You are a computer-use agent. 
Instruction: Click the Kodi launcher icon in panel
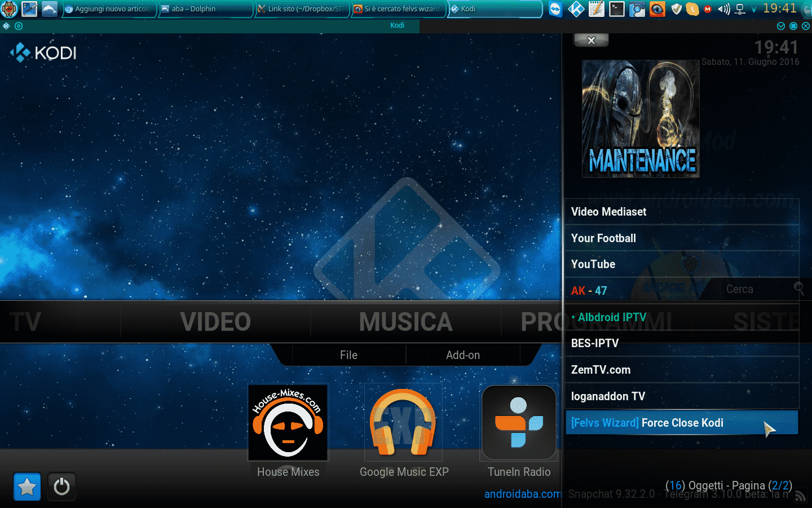[576, 9]
